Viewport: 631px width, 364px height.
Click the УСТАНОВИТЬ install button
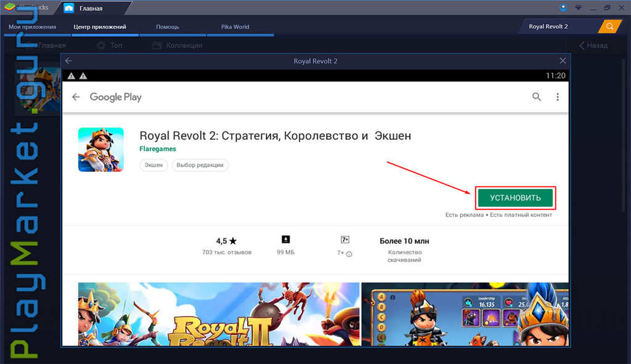(x=515, y=198)
